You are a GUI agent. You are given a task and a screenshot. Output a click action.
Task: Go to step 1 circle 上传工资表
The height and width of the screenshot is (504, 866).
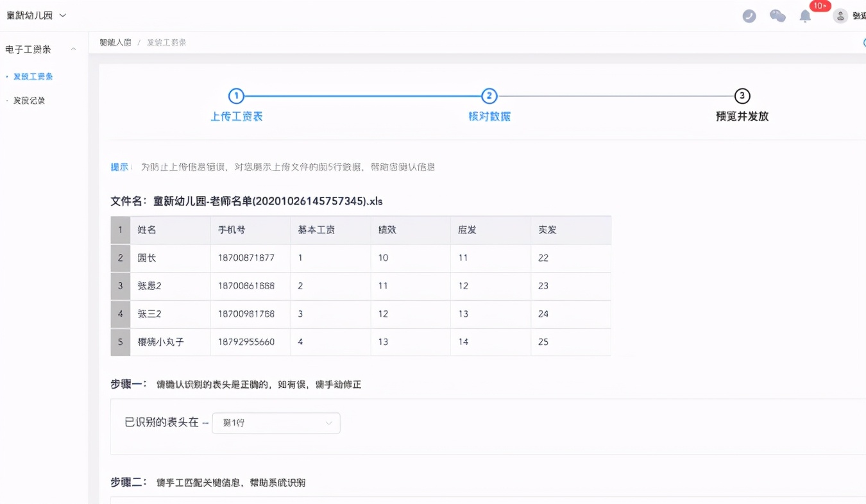pos(236,96)
